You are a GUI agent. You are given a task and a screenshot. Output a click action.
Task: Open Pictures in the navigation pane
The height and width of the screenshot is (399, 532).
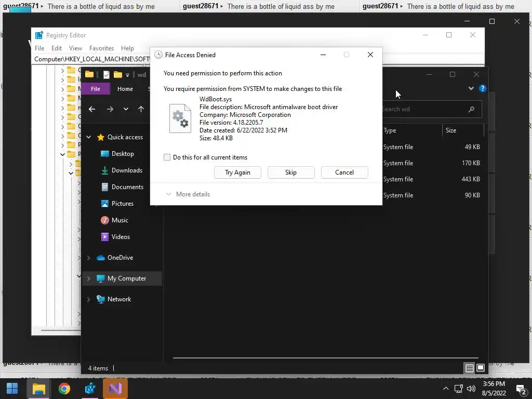122,204
